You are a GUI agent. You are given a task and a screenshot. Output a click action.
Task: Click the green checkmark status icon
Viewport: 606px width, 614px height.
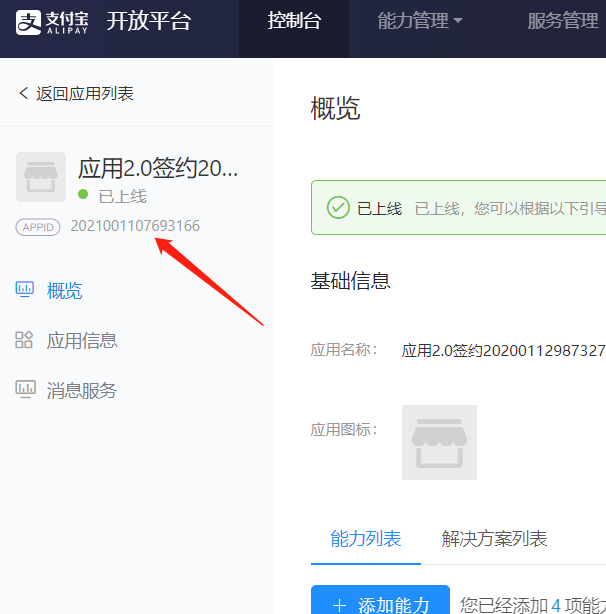click(x=338, y=208)
